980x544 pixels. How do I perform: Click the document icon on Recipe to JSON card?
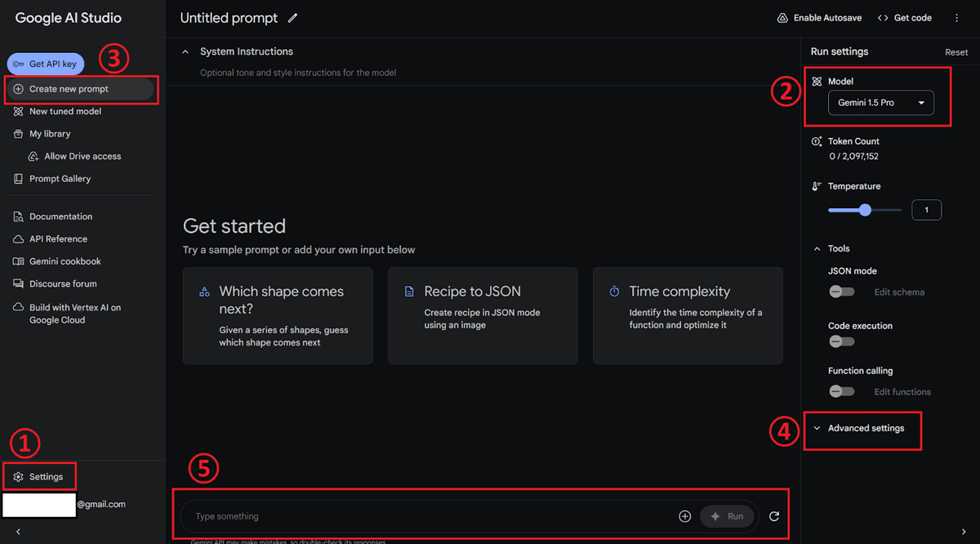point(410,292)
